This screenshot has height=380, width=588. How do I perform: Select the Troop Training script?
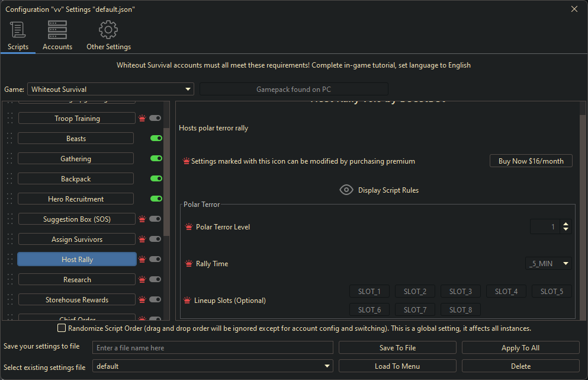click(77, 119)
